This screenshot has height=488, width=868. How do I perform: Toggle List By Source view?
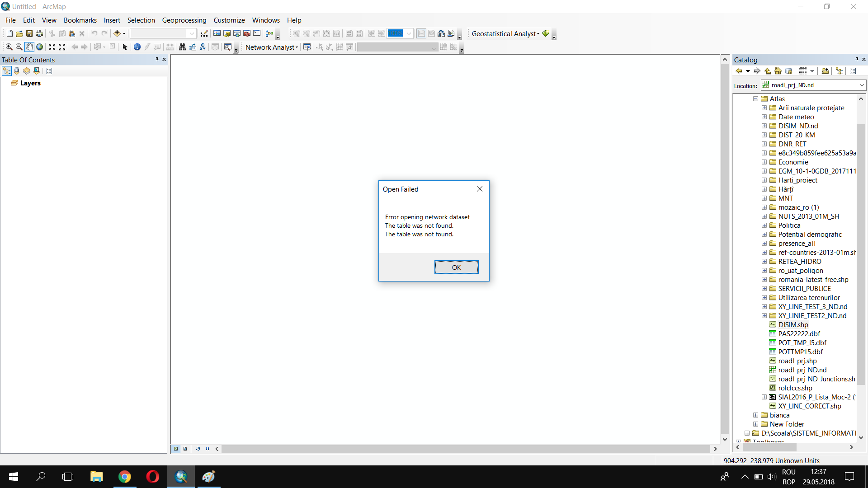pos(17,71)
